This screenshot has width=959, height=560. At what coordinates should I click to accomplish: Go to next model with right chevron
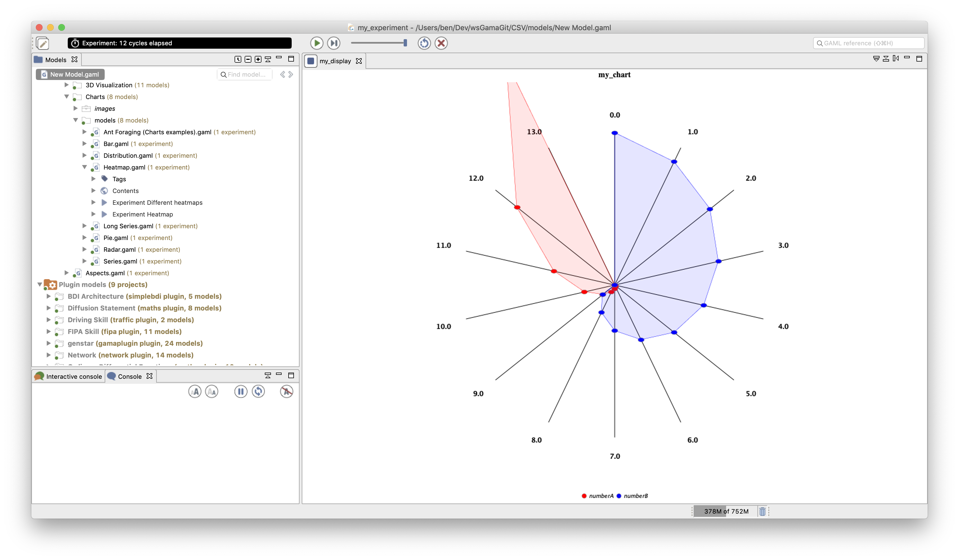[291, 74]
